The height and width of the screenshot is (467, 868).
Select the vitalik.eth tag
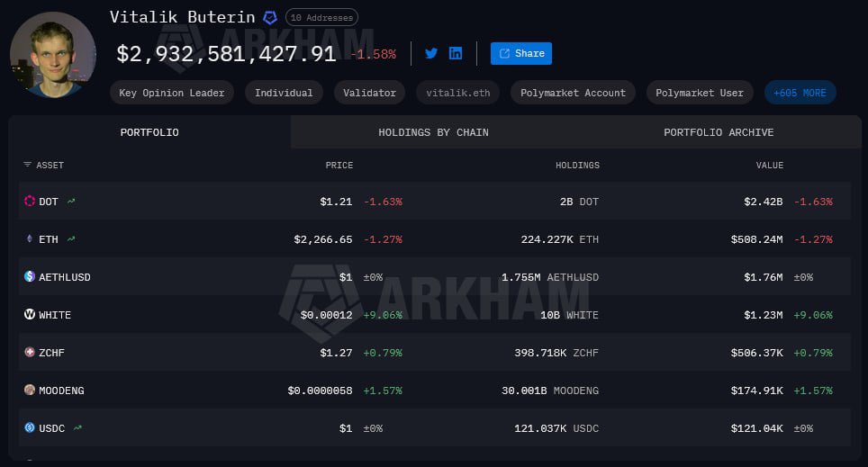[457, 93]
